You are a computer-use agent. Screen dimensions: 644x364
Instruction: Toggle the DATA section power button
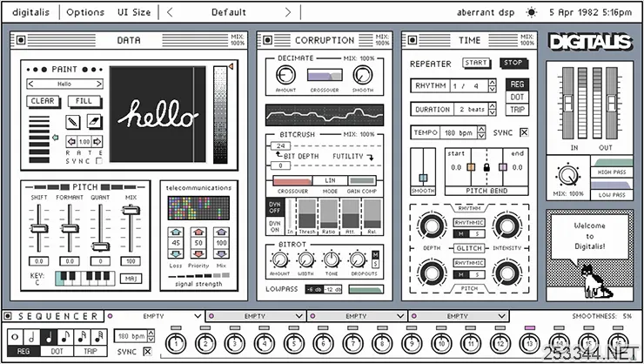(21, 40)
